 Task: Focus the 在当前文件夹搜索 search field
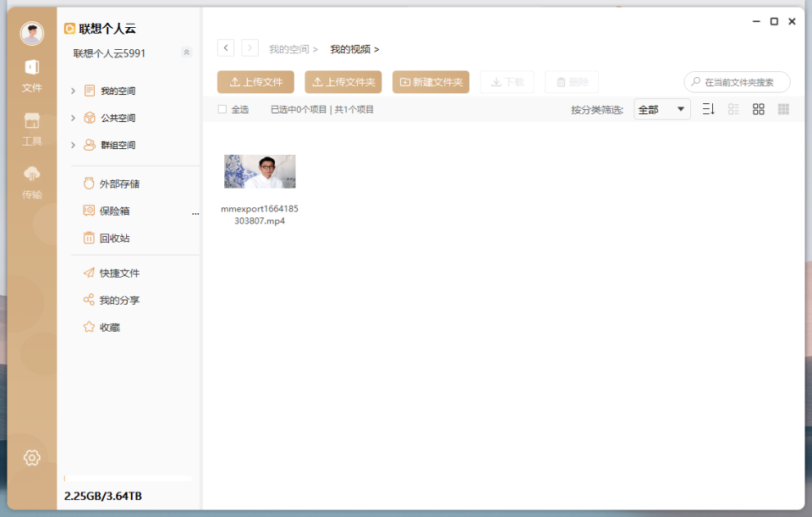tap(738, 82)
